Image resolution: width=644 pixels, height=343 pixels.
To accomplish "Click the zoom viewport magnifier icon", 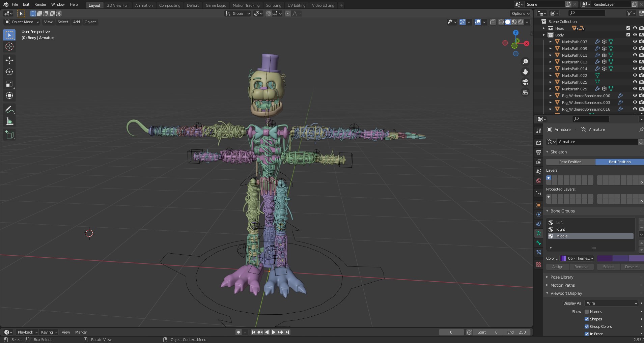I will coord(525,62).
